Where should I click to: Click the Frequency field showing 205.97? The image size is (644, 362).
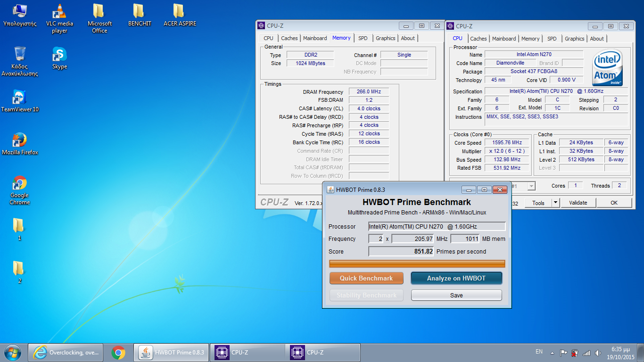413,239
